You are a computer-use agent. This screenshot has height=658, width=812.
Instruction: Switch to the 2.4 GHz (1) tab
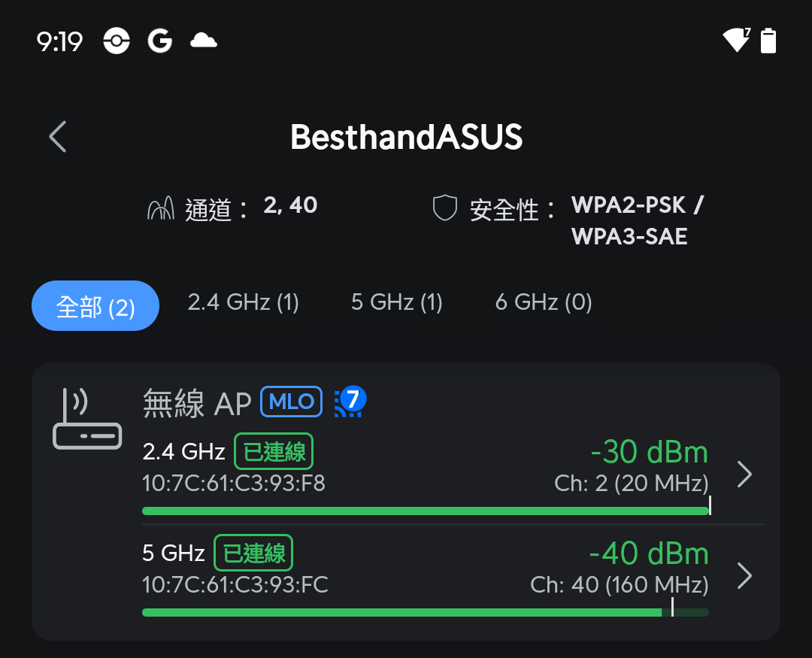(x=243, y=302)
